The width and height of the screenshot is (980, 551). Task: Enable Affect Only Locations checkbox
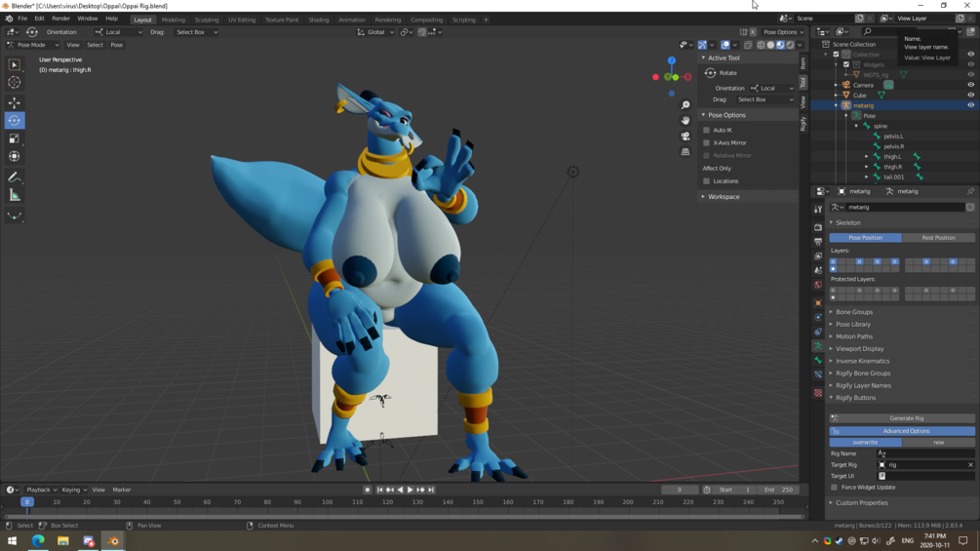(706, 181)
